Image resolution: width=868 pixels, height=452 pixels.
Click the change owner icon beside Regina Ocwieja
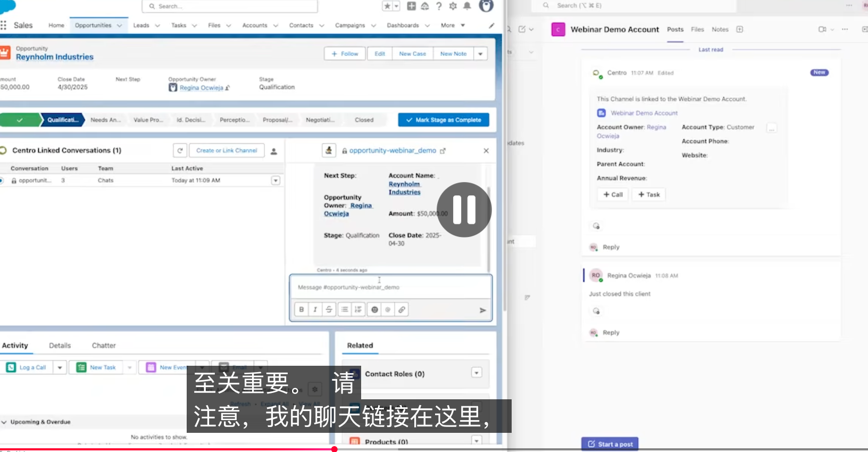(228, 88)
